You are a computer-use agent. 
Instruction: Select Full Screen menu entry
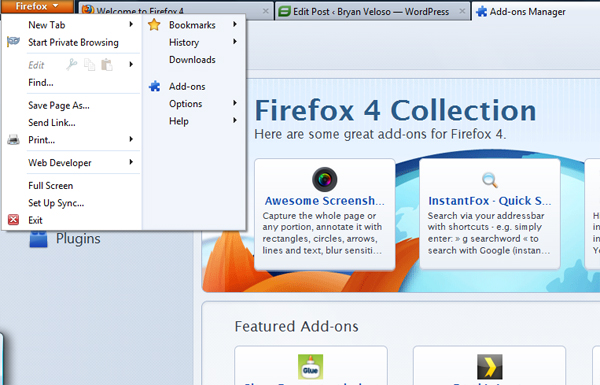(x=51, y=186)
